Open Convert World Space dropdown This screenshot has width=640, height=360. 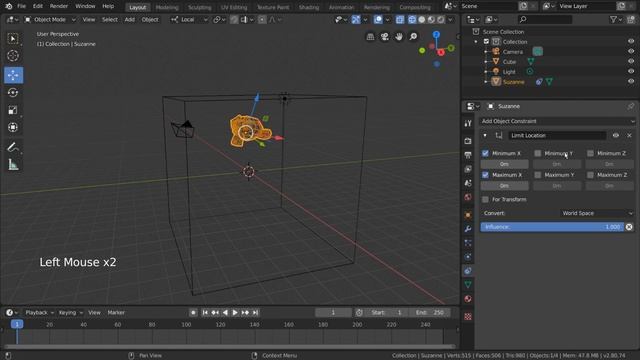point(598,213)
